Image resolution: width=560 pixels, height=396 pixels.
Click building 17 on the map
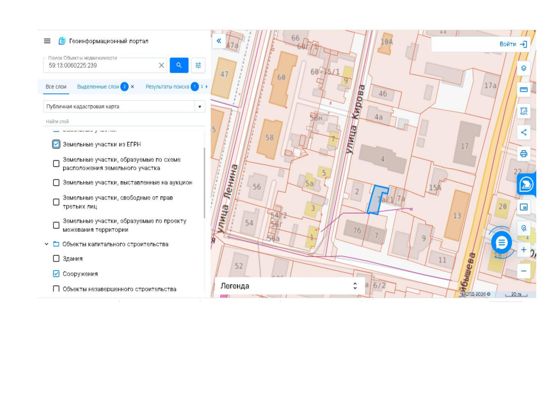(x=465, y=146)
